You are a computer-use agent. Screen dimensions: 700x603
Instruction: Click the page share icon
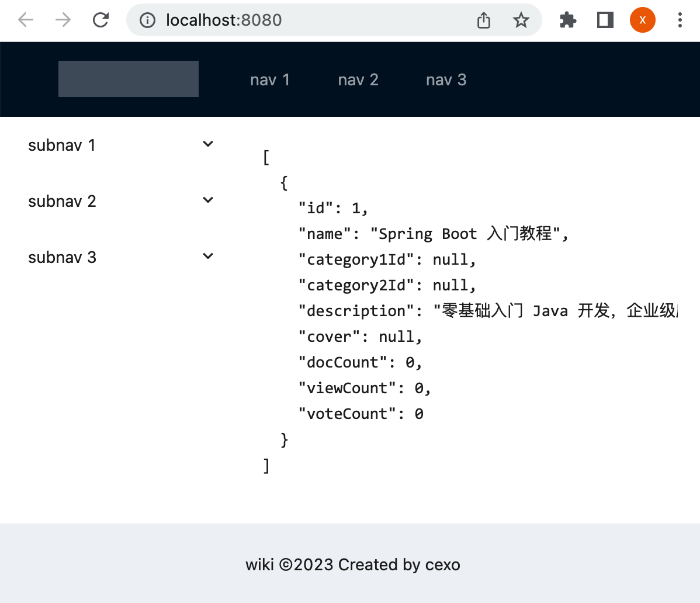click(x=483, y=19)
